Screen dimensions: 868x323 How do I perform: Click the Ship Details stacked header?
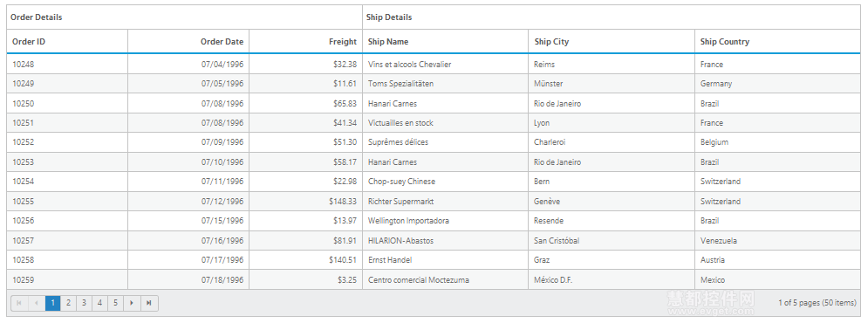(612, 17)
